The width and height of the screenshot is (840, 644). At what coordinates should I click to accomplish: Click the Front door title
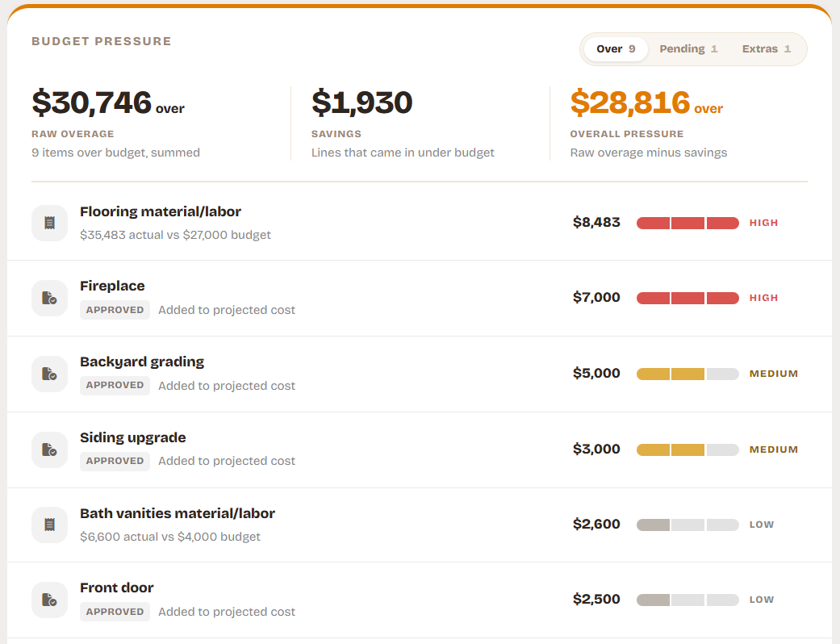point(117,588)
